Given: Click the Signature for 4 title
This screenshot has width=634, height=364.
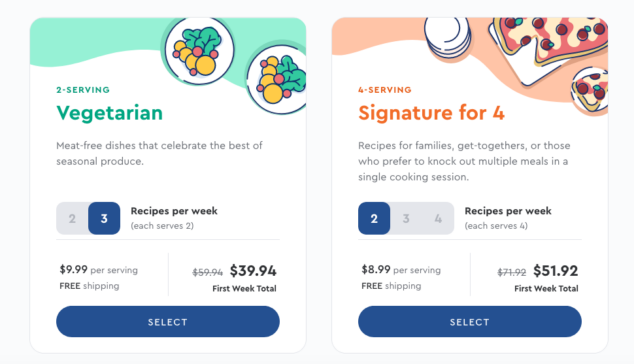Looking at the screenshot, I should (431, 113).
